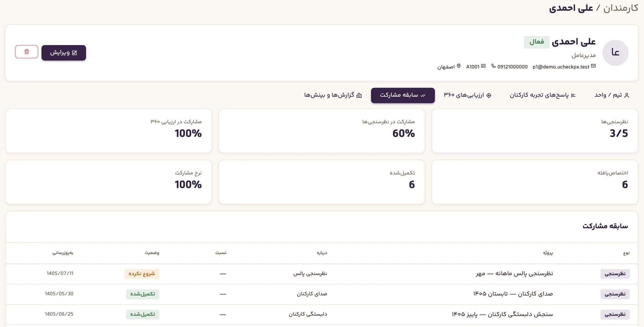This screenshot has height=327, width=644.
Task: Click the درباره column header
Action: pyautogui.click(x=322, y=253)
